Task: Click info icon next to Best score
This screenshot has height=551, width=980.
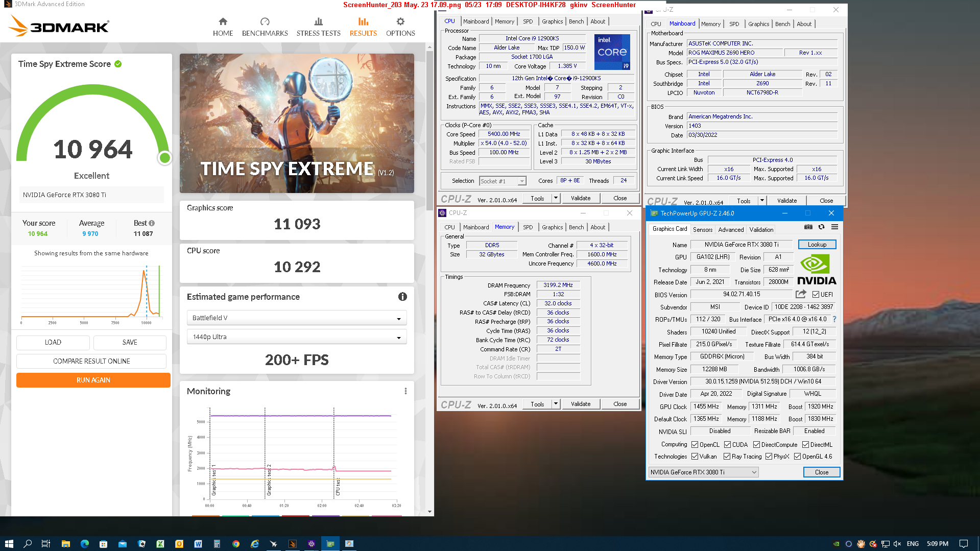Action: 152,223
